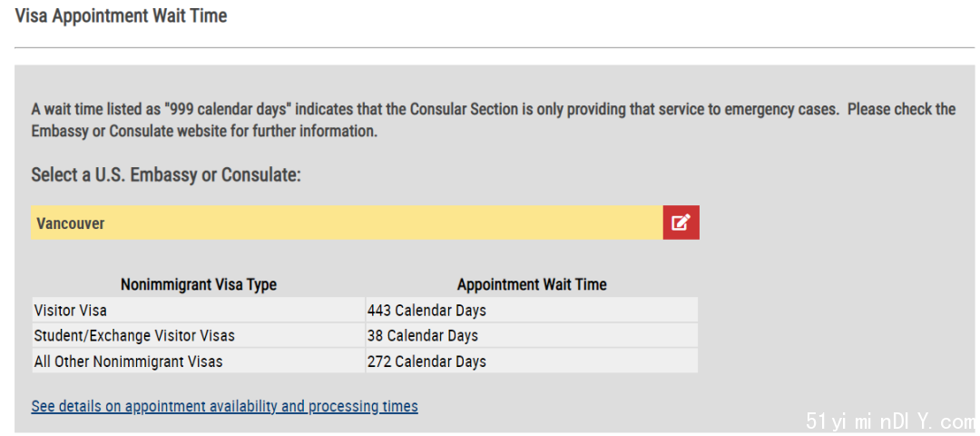This screenshot has width=980, height=436.
Task: Click the 51yiminDIY.com watermark
Action: tap(891, 420)
